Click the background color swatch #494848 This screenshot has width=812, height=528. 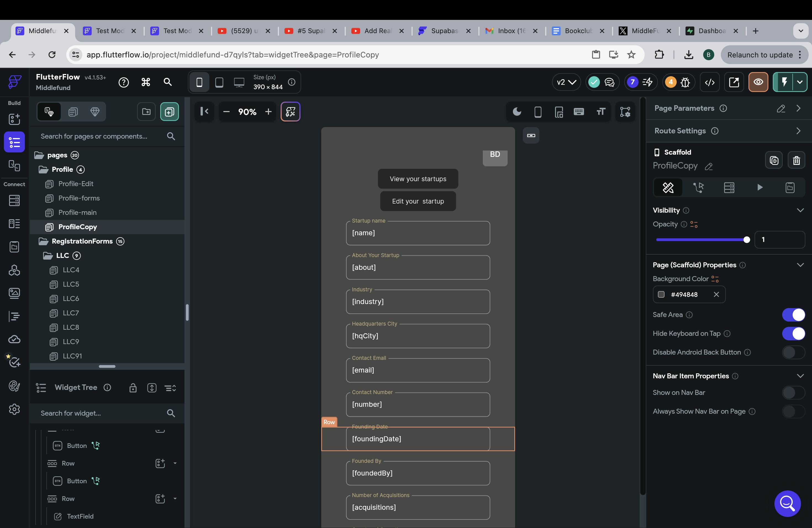coord(661,294)
